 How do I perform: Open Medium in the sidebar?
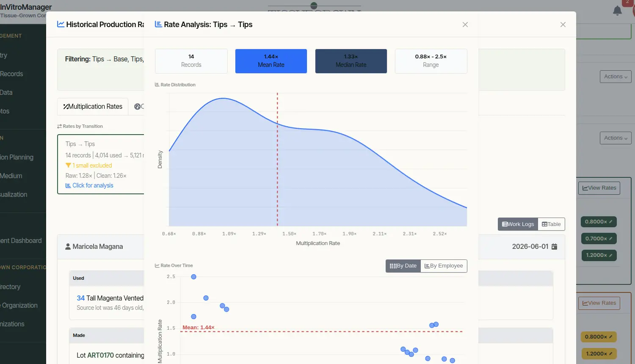(11, 176)
